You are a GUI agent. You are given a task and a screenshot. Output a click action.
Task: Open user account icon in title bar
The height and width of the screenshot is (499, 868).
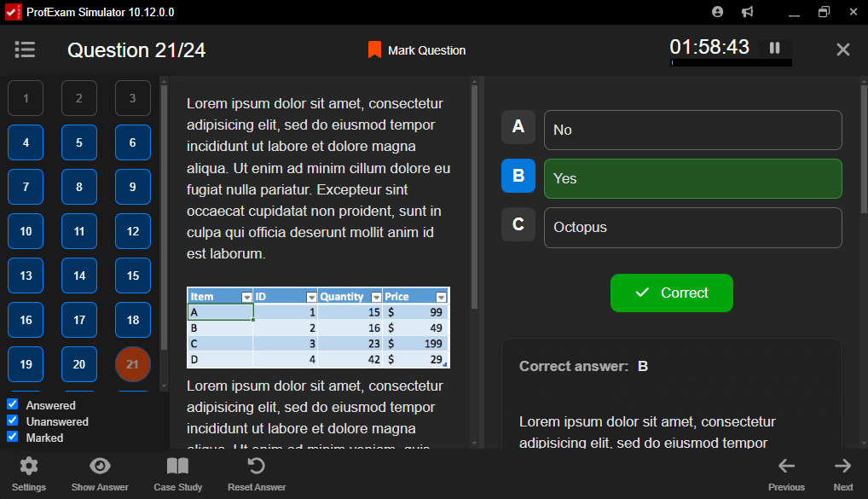pyautogui.click(x=717, y=12)
